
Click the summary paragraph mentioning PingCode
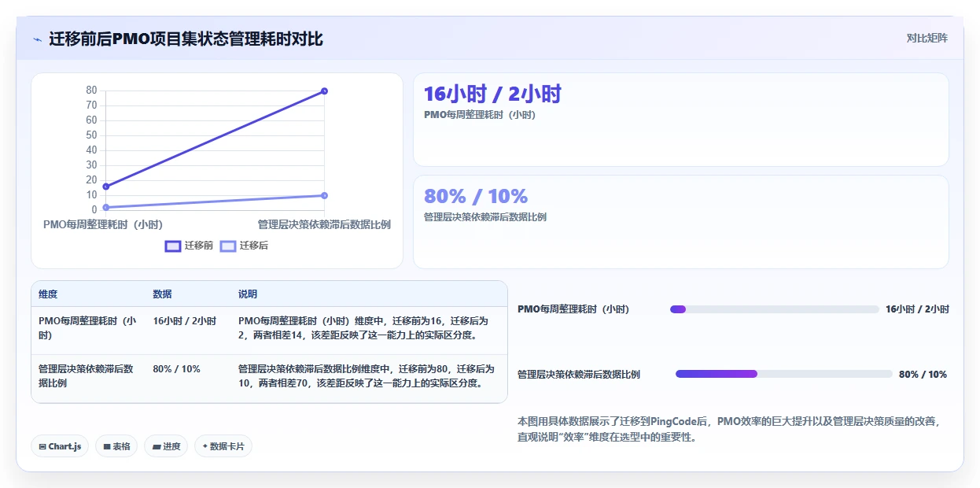tap(729, 429)
